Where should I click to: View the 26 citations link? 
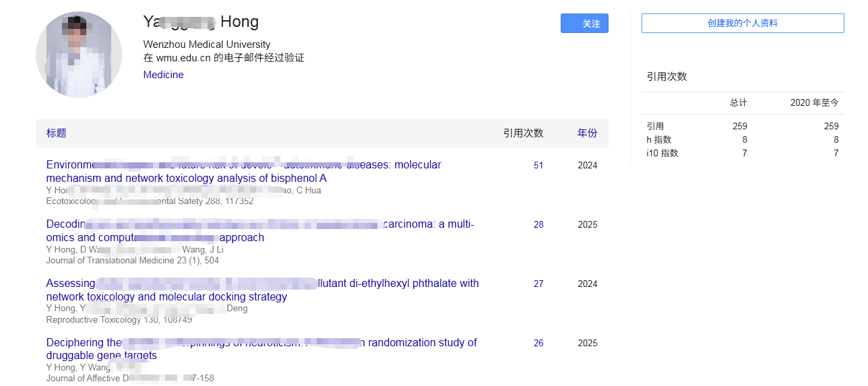(538, 344)
